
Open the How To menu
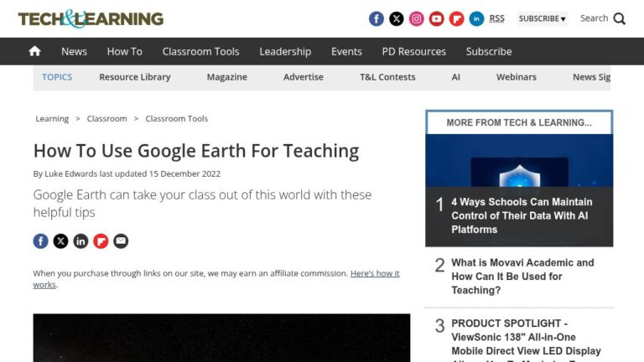(124, 51)
